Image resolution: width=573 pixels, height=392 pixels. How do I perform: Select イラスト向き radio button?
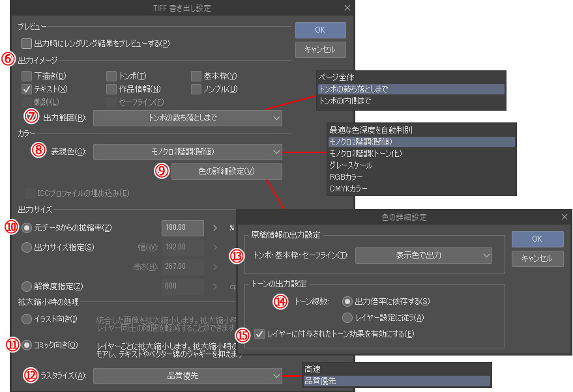[x=26, y=319]
